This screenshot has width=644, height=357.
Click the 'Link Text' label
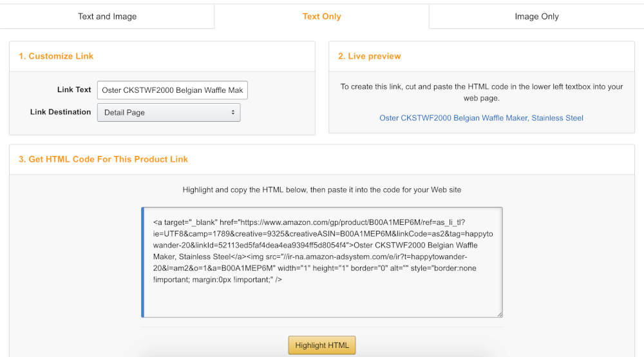(x=74, y=90)
